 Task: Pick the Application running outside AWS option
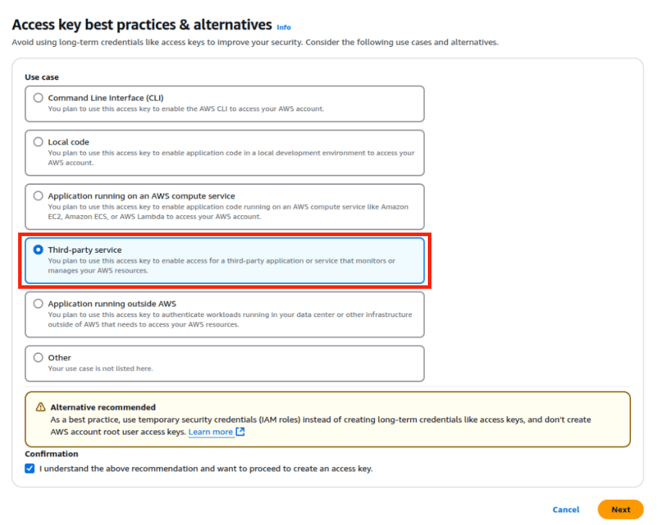[38, 303]
